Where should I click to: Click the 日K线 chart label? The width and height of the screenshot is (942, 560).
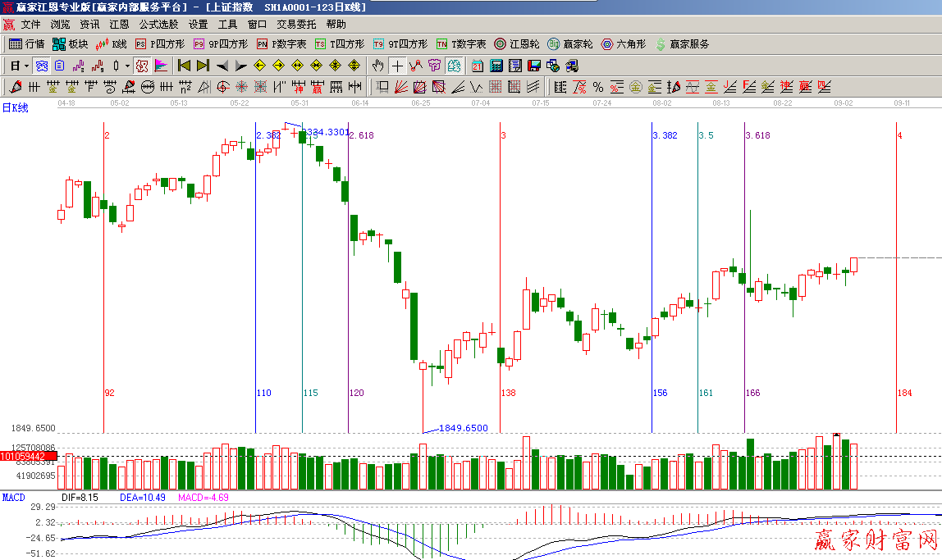click(16, 107)
